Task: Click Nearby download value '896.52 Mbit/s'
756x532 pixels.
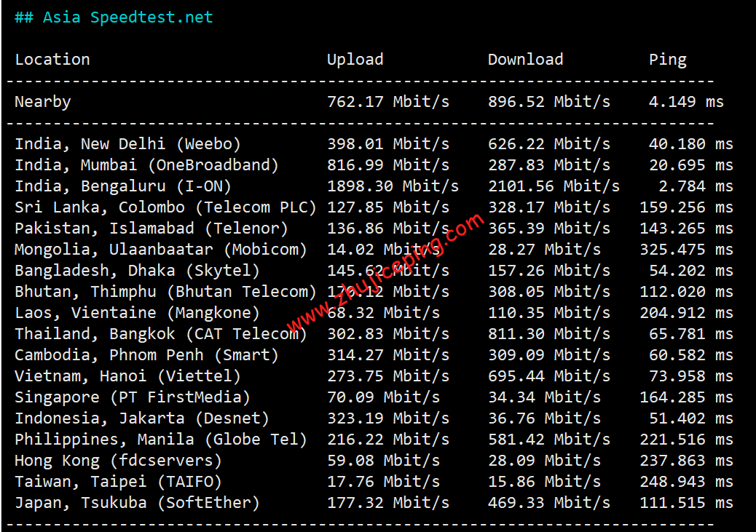Action: [549, 102]
